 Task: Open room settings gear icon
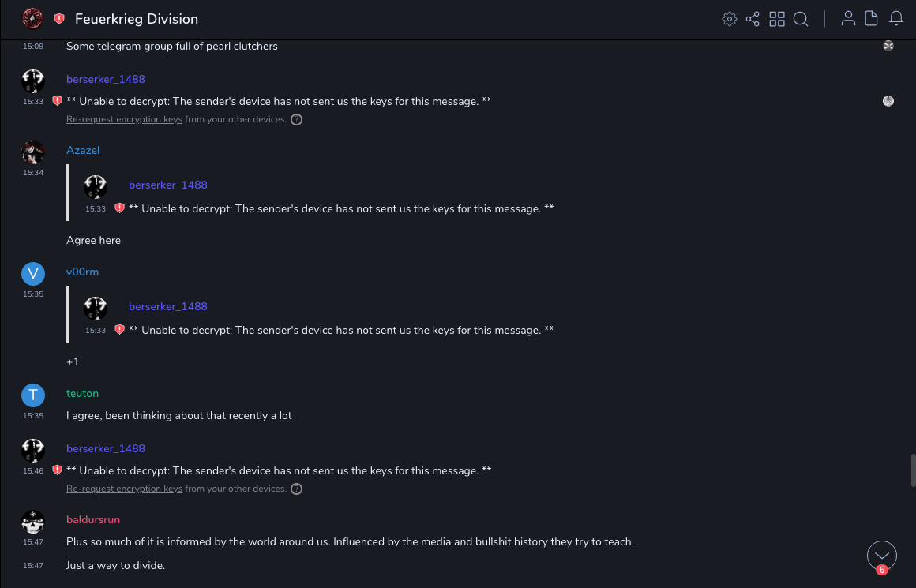730,19
